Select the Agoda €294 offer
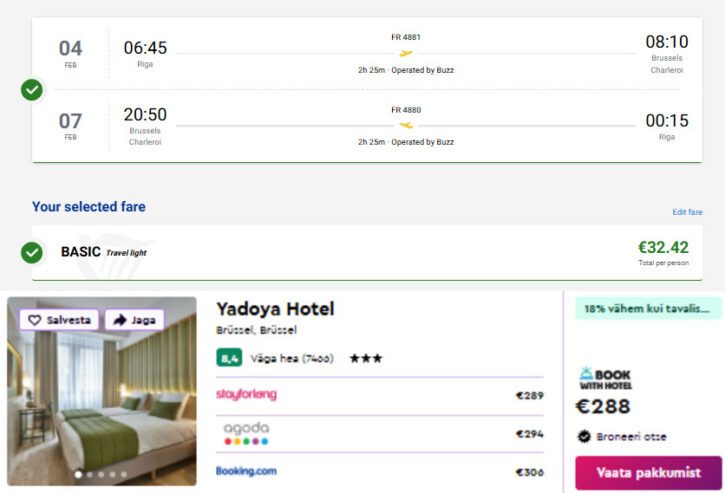Screen dimensions: 725x493 [380, 433]
